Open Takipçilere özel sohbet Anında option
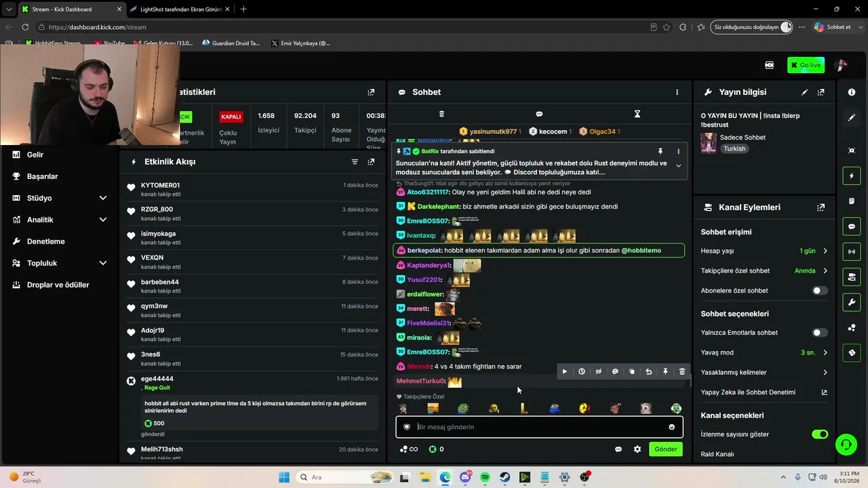This screenshot has height=488, width=868. click(x=764, y=270)
